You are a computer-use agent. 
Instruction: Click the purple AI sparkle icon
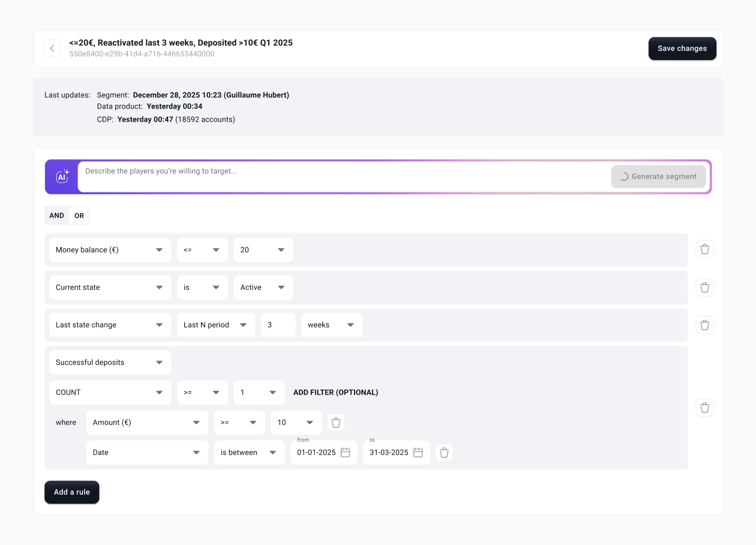(x=62, y=177)
